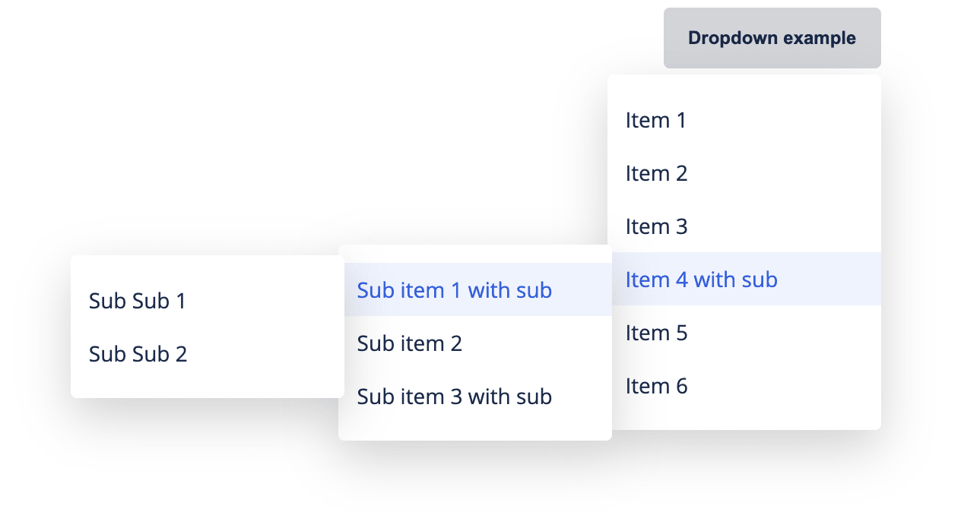This screenshot has height=512, width=980.
Task: Select Item 2 from the dropdown
Action: [x=655, y=173]
